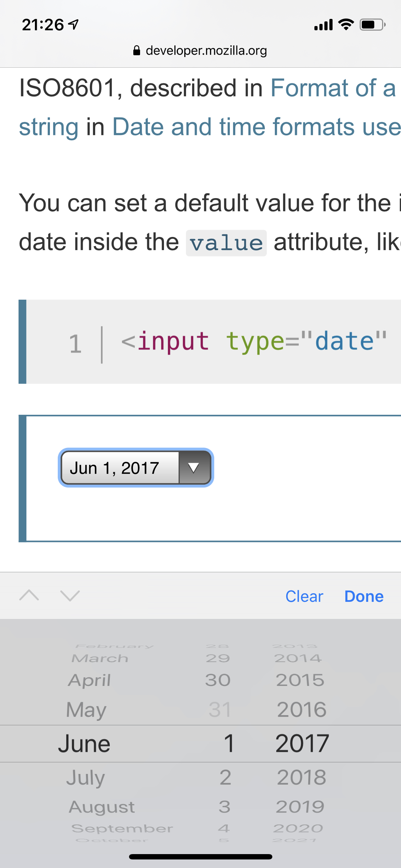
Task: Tap the battery indicator icon
Action: (x=372, y=25)
